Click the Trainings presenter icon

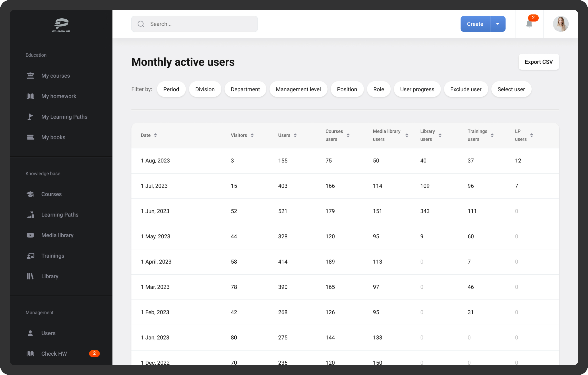point(30,256)
